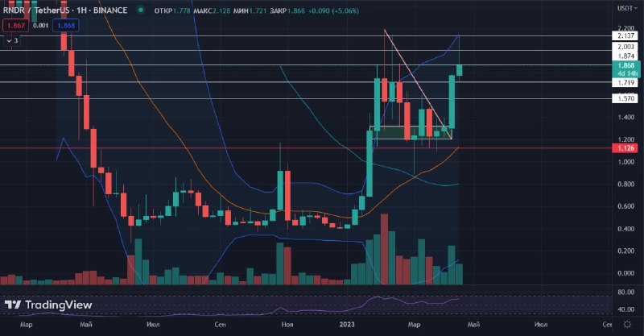The height and width of the screenshot is (336, 644).
Task: Click the 0.400 price axis value
Action: [x=625, y=229]
